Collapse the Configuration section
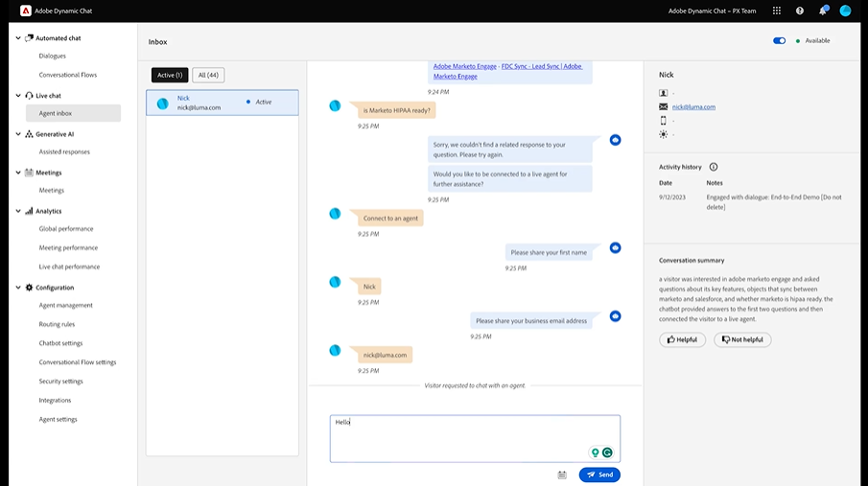The image size is (868, 486). 18,288
